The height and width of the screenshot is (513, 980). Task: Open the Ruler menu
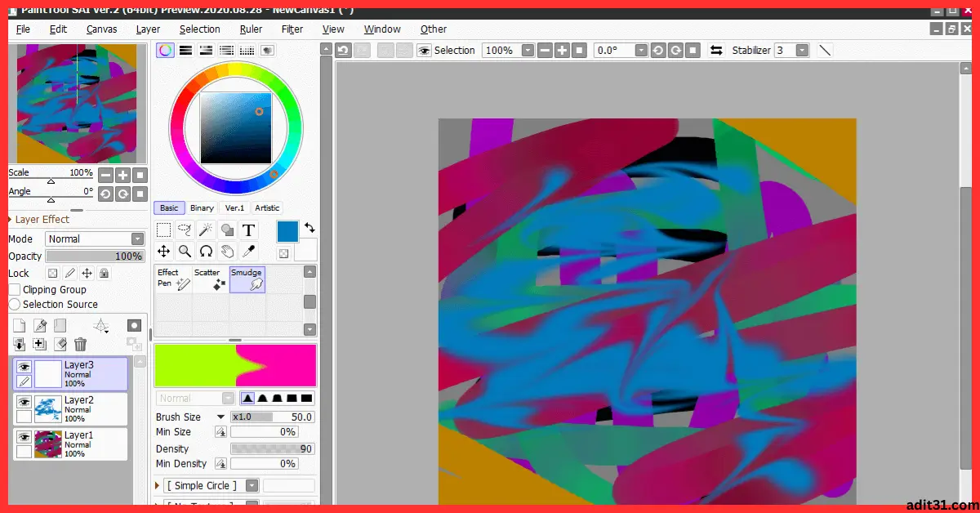coord(251,29)
